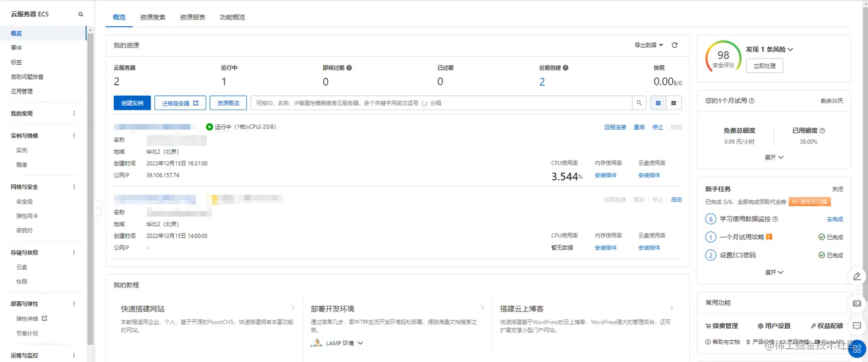
Task: Click the 创建实例 button
Action: [x=133, y=103]
